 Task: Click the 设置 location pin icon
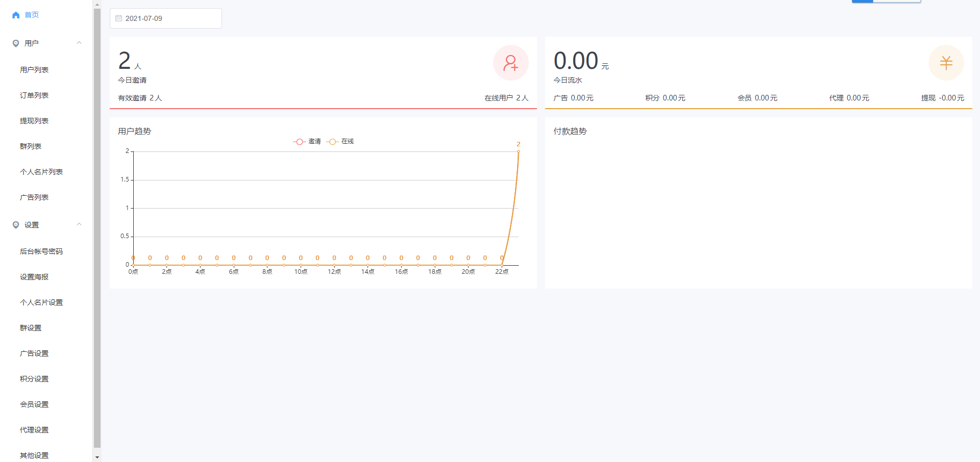click(16, 225)
